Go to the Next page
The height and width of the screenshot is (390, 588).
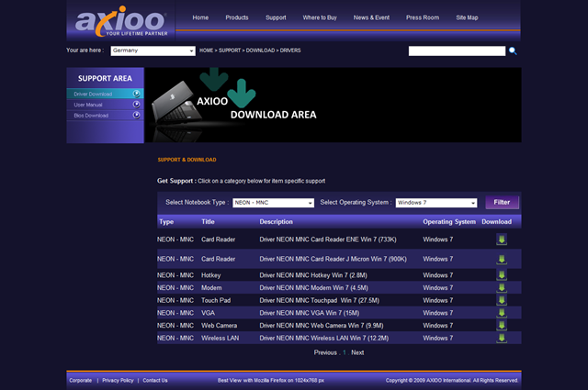357,352
